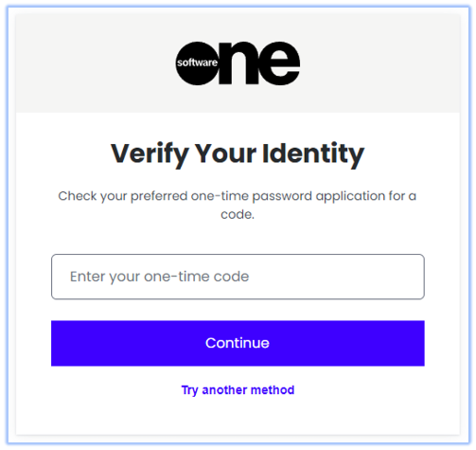Click the black circle labeled software
Screen dimensions: 476x450
pyautogui.click(x=198, y=63)
